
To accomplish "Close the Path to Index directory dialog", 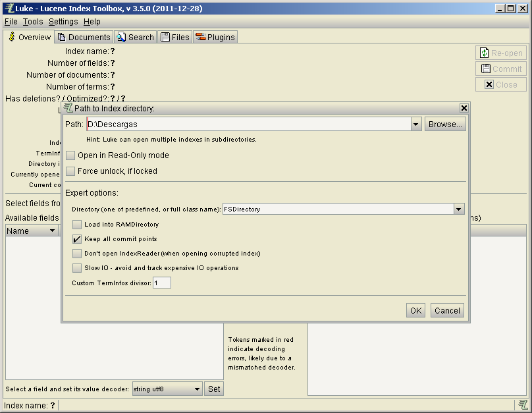I will [464, 108].
